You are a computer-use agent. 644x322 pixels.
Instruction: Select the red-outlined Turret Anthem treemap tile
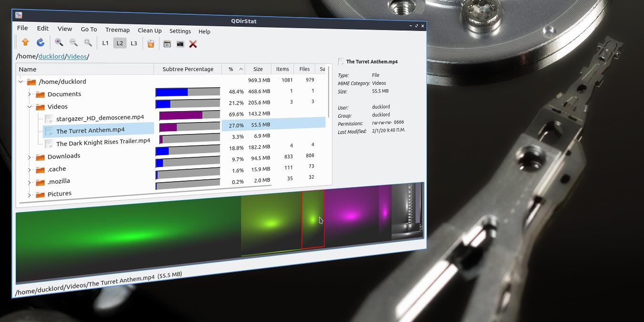(x=313, y=219)
